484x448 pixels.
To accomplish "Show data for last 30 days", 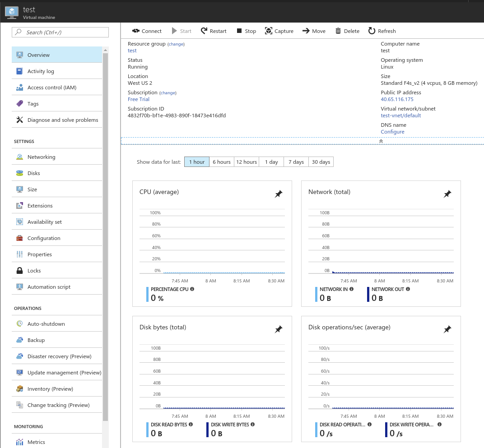I will (x=321, y=162).
